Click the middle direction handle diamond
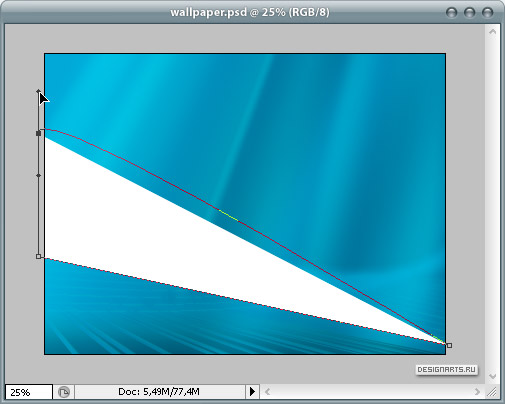Image resolution: width=505 pixels, height=404 pixels. tap(39, 175)
